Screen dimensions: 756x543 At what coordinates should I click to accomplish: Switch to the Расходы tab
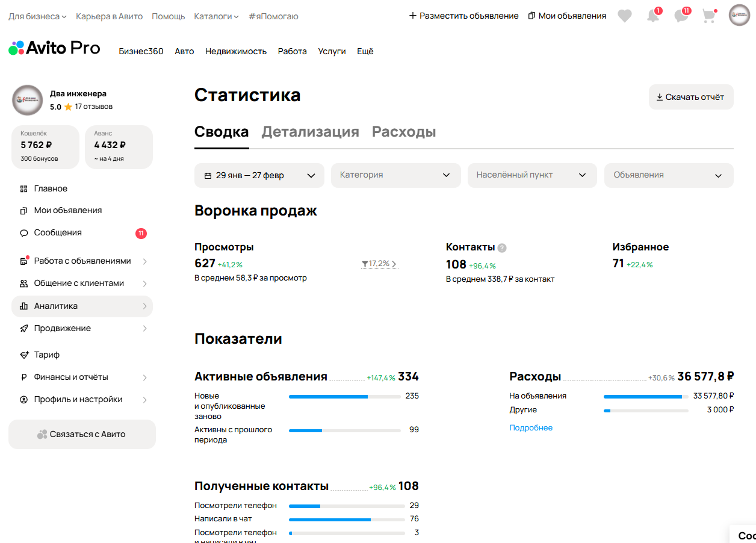pos(404,132)
